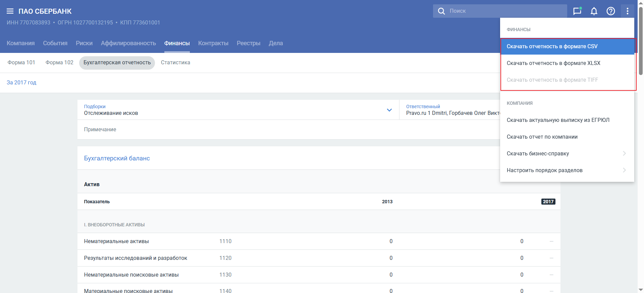Expand Настроить порядок разделов submenu arrow
The image size is (644, 293).
[624, 170]
